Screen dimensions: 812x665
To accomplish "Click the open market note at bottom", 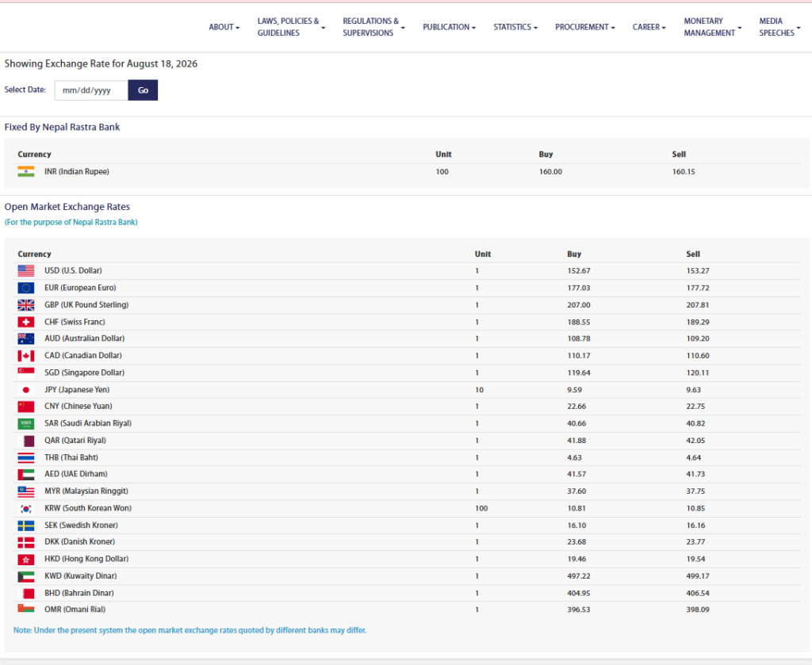I will pos(190,630).
